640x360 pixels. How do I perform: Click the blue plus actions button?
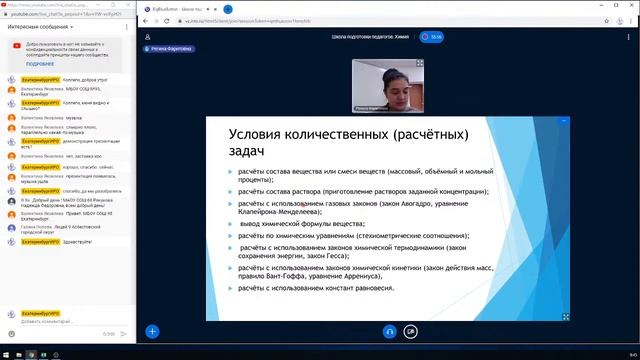point(152,331)
